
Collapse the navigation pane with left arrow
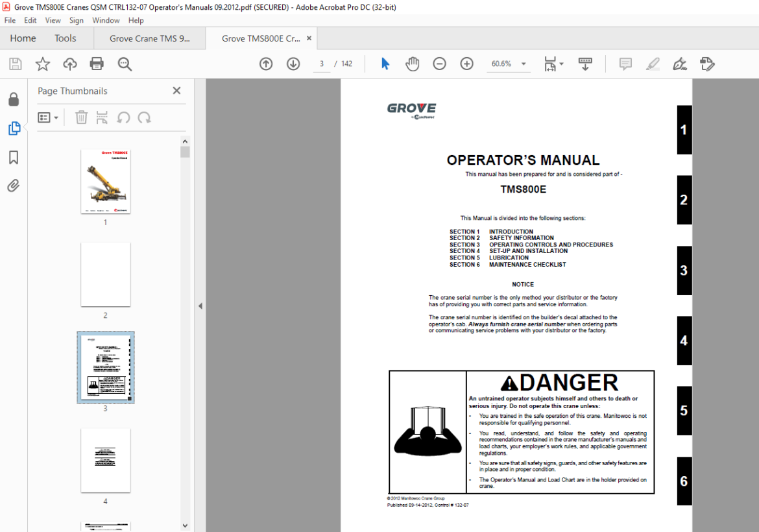200,306
